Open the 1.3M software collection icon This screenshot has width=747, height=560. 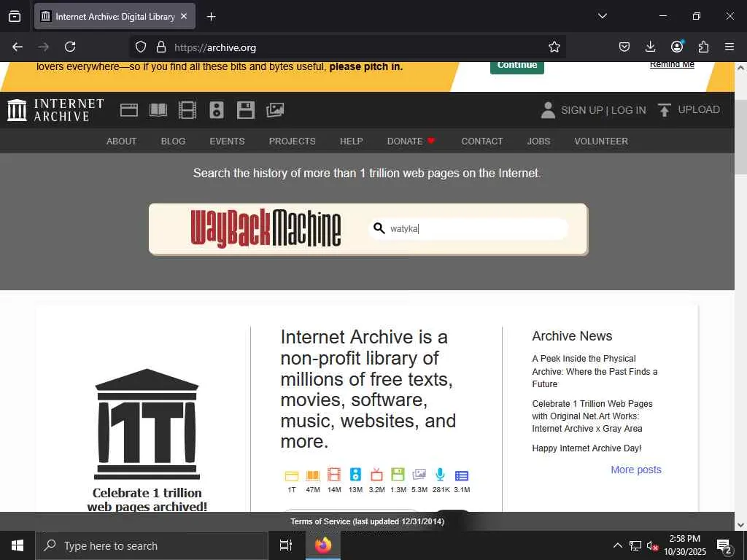(398, 475)
